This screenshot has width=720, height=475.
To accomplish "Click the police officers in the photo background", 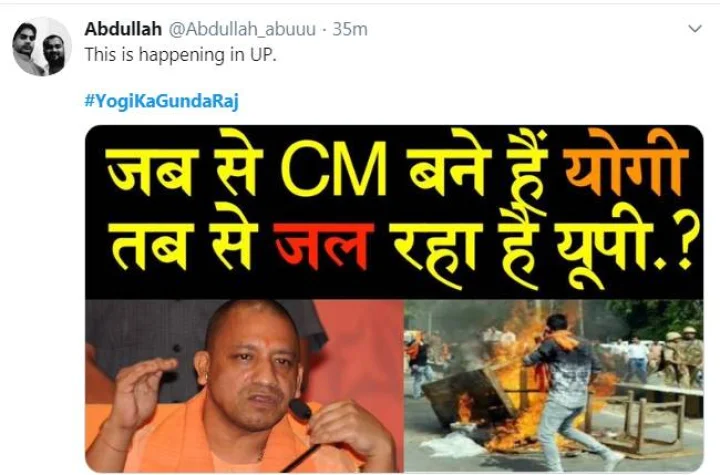I will point(681,356).
